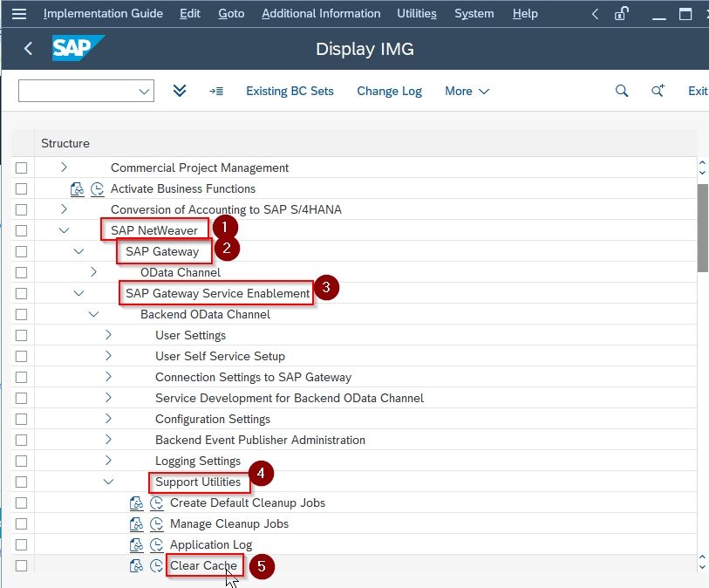This screenshot has height=588, width=709.
Task: Click the bottom scroll stepper arrows
Action: [x=702, y=562]
